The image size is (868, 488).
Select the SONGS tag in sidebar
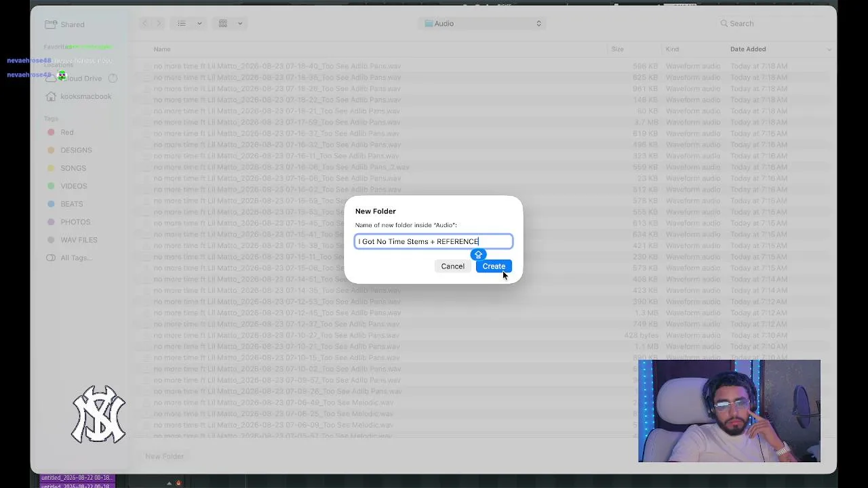point(66,168)
